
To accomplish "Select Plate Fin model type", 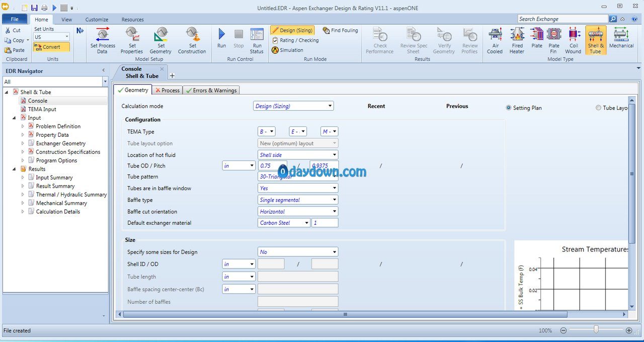I will [x=554, y=40].
